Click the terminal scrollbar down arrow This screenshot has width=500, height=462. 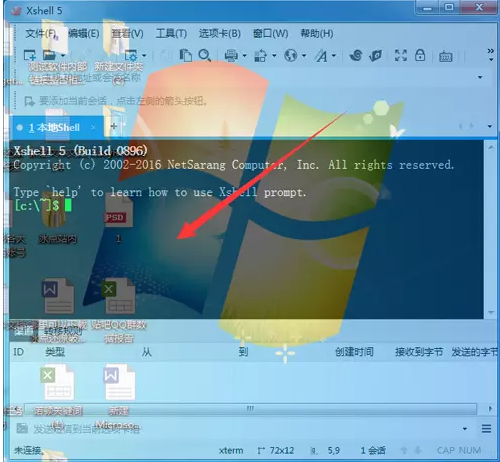tap(491, 312)
